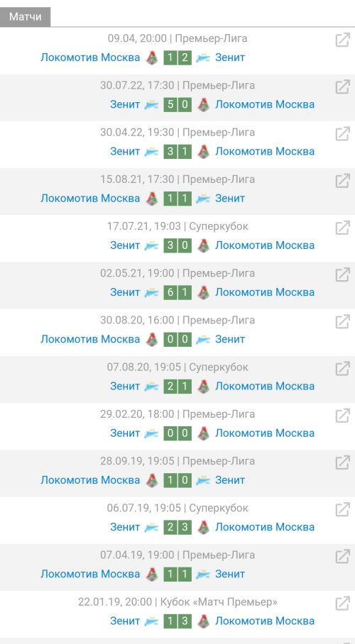Open external link icon for 07.08.20 Суперкубок
Screen dimensions: 355x644
342,368
